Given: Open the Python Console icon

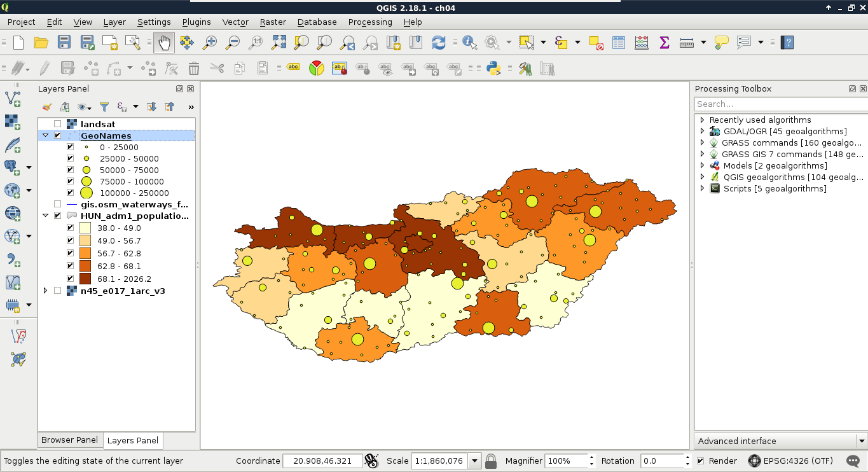Looking at the screenshot, I should (493, 69).
